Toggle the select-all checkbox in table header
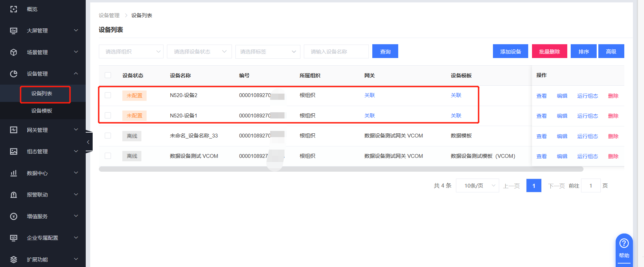 108,75
